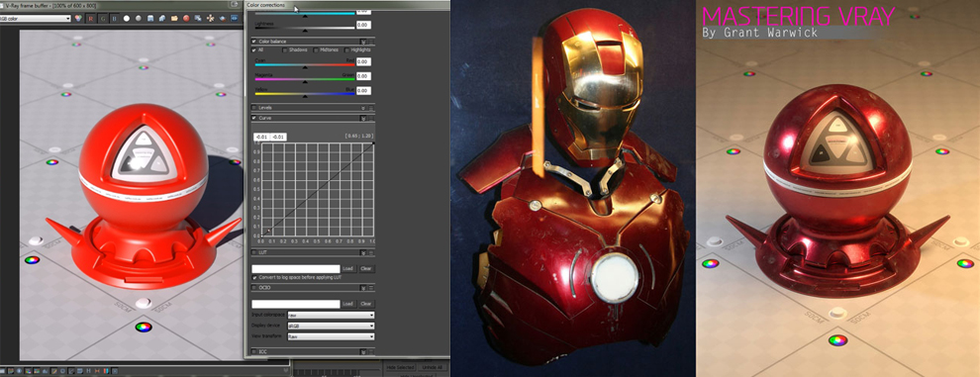Click the Cyan-Red balance slider
The height and width of the screenshot is (377, 980).
pyautogui.click(x=305, y=65)
